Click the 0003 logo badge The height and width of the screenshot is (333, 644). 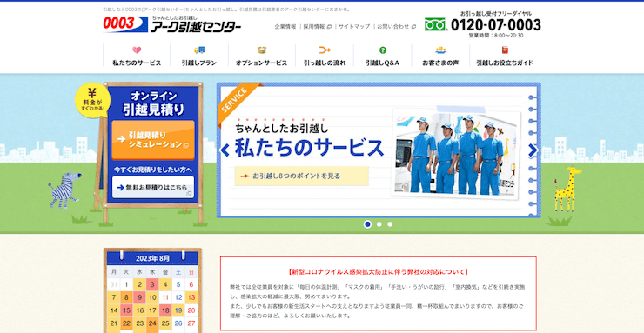coord(125,23)
